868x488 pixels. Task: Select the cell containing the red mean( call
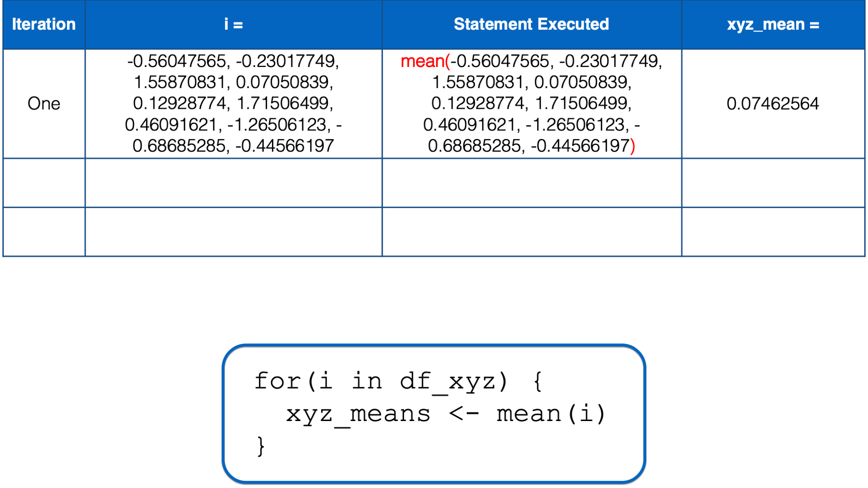(532, 104)
